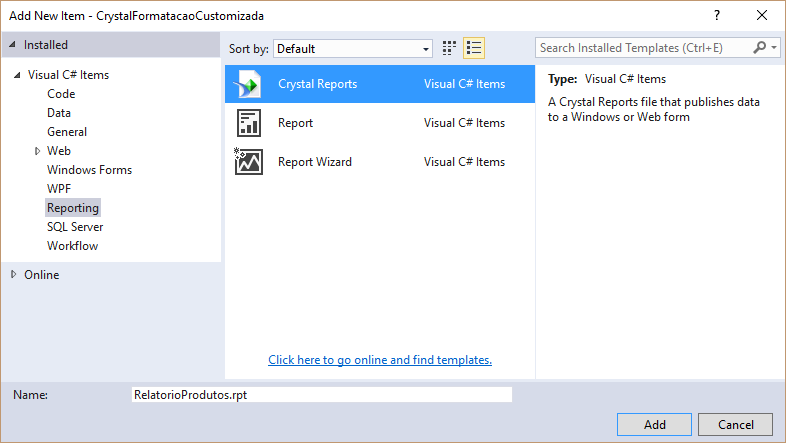Select the Crystal Reports row name
This screenshot has height=443, width=786.
(x=317, y=84)
